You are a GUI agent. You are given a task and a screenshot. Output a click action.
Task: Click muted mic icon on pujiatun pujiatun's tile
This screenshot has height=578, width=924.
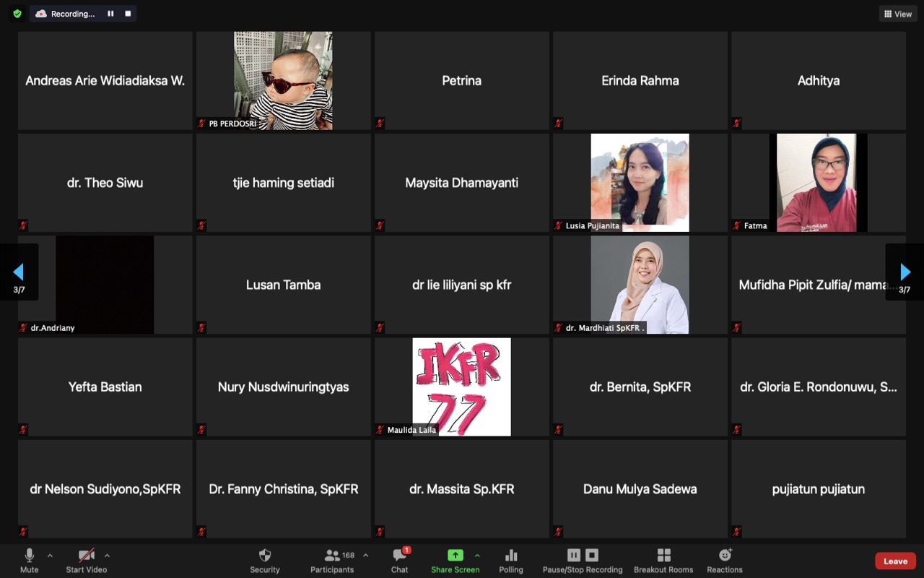pyautogui.click(x=736, y=532)
